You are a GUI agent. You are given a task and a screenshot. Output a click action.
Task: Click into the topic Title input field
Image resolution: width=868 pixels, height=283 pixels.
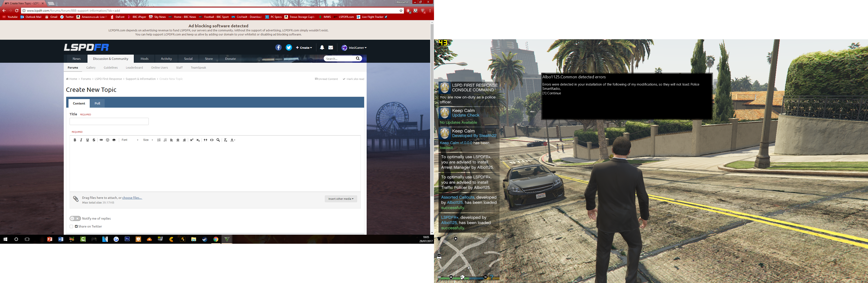coord(109,121)
